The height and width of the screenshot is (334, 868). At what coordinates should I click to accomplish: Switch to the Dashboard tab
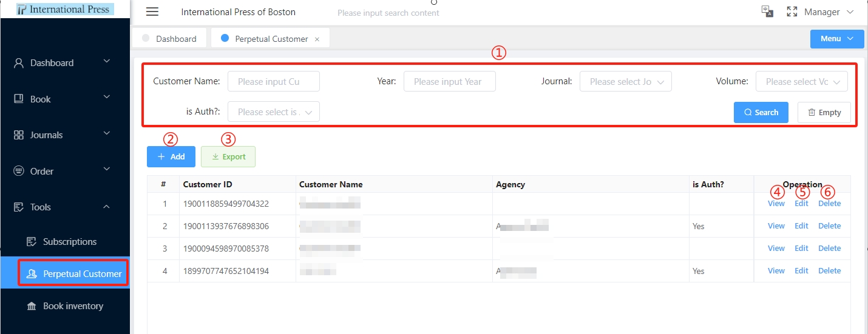tap(169, 39)
